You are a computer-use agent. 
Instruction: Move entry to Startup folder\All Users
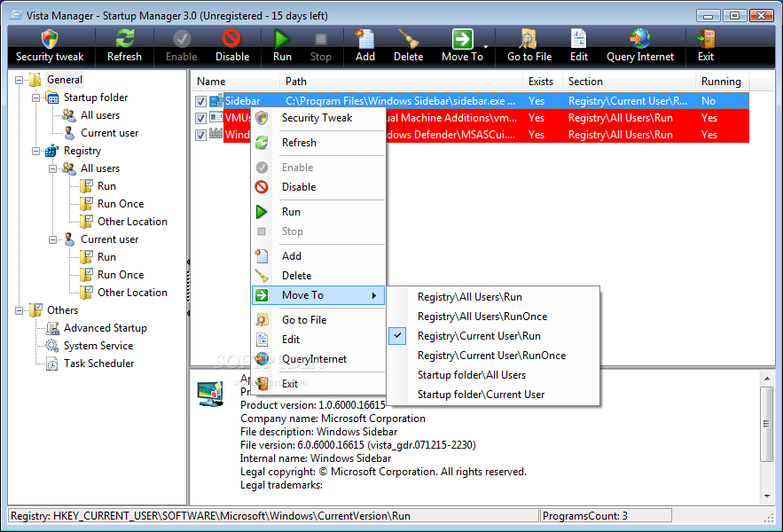coord(493,375)
